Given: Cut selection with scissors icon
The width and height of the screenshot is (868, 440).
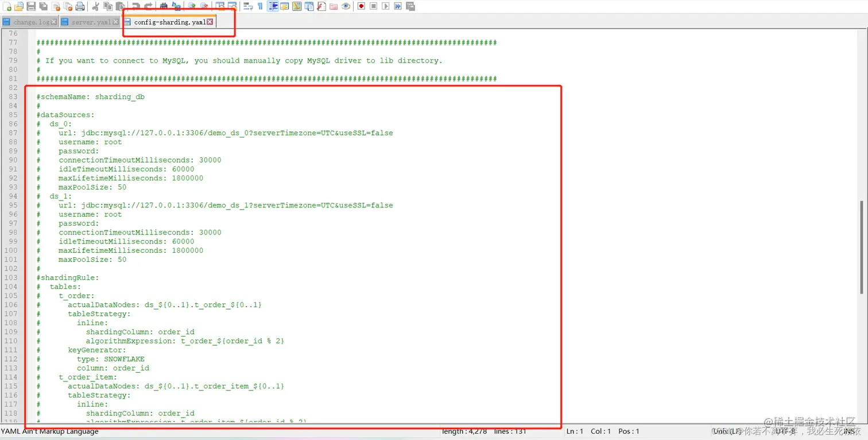Looking at the screenshot, I should click(95, 6).
